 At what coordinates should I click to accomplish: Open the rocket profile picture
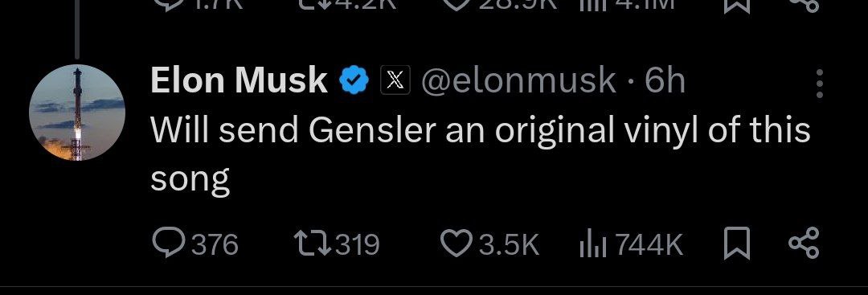77,113
